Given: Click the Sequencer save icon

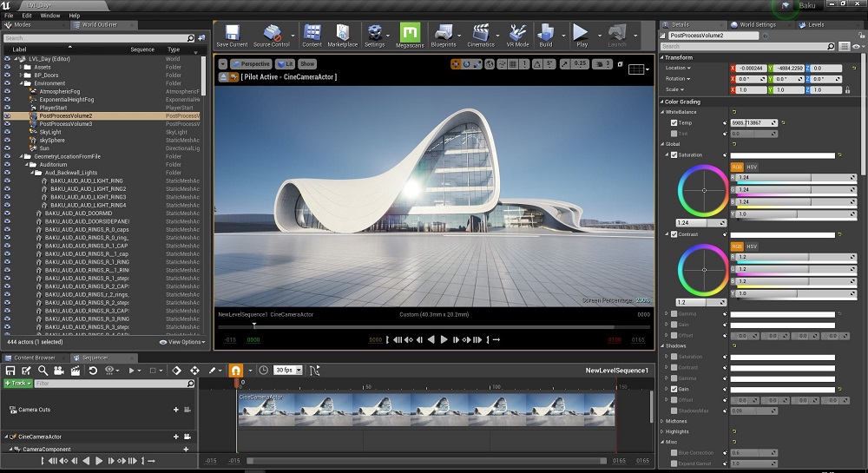Looking at the screenshot, I should (x=10, y=370).
